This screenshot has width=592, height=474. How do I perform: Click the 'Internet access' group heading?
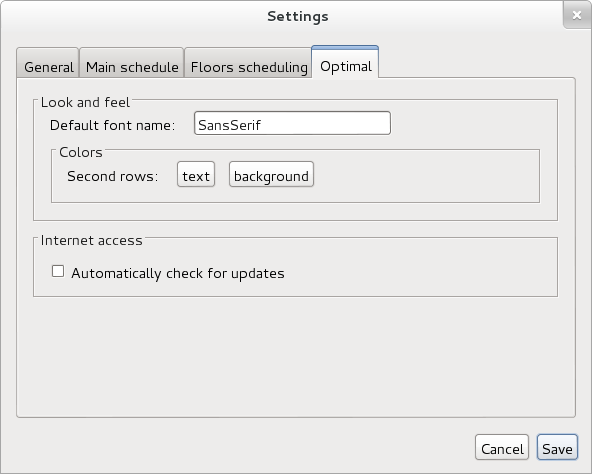pyautogui.click(x=92, y=240)
